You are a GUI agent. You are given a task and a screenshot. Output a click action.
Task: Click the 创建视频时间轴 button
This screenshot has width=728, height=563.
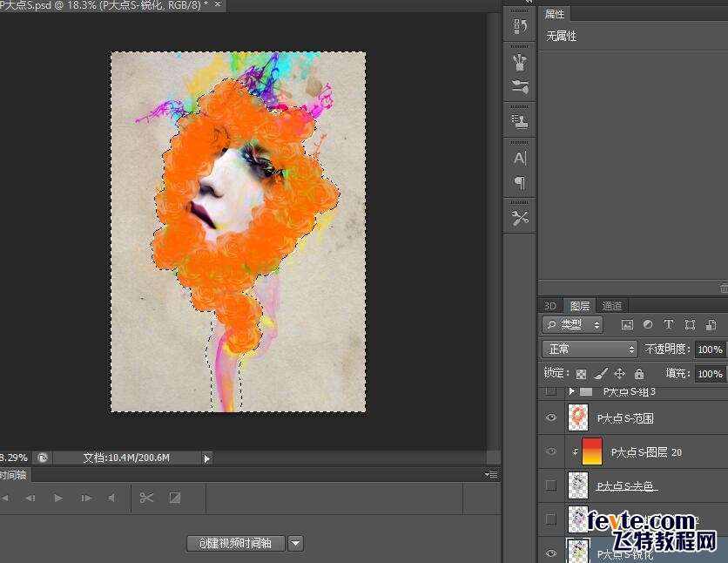pyautogui.click(x=235, y=543)
